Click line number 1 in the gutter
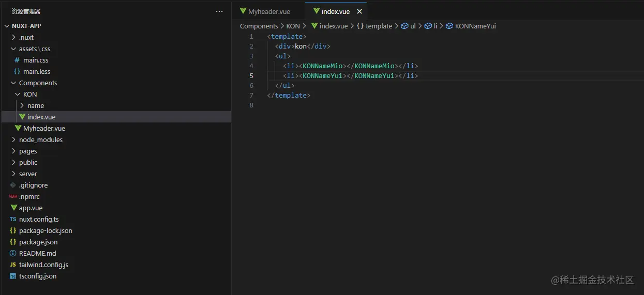Image resolution: width=644 pixels, height=295 pixels. [x=251, y=36]
